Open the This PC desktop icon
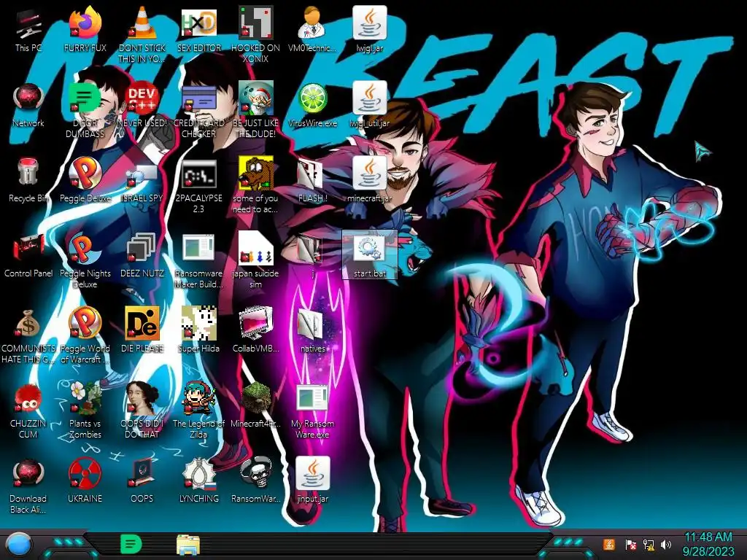Screen dimensions: 747x560 pos(28,29)
